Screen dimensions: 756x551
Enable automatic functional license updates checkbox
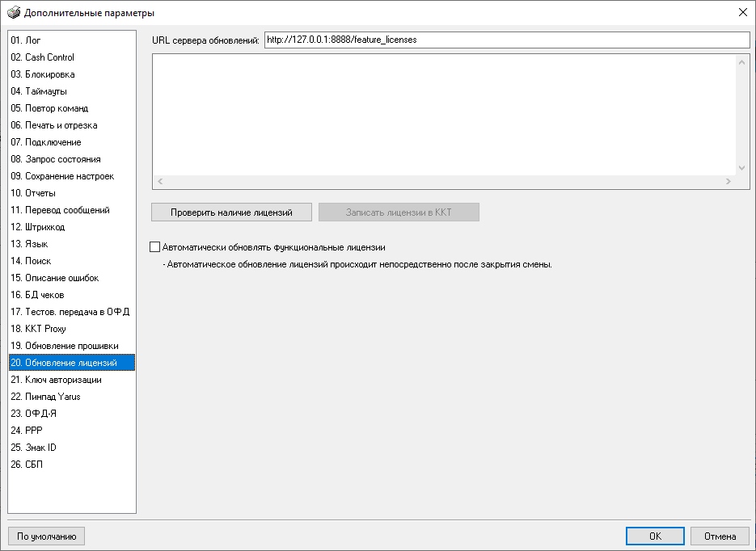pos(155,247)
